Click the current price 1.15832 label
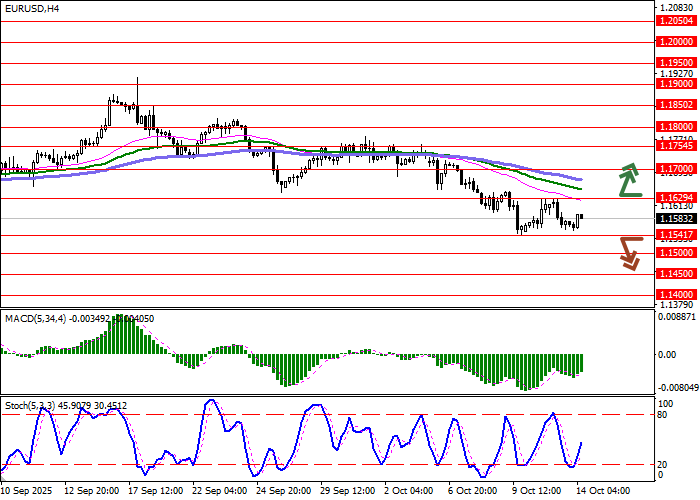This screenshot has width=700, height=500. [676, 218]
